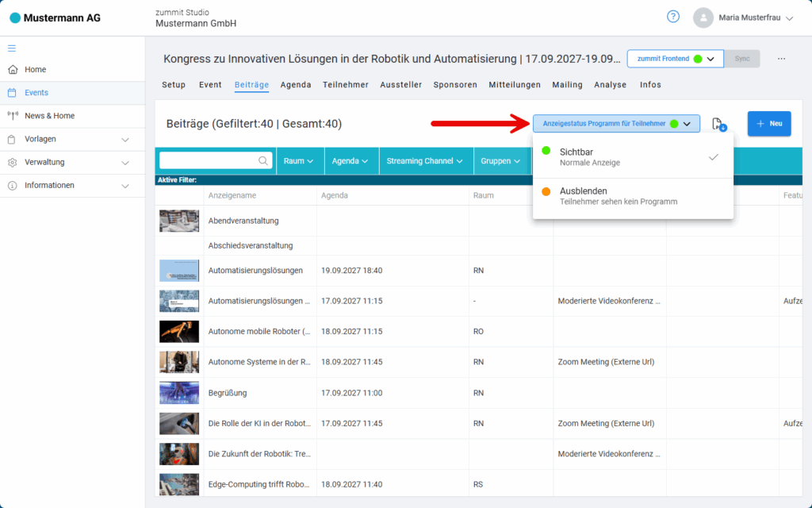Click the Neu button

768,124
